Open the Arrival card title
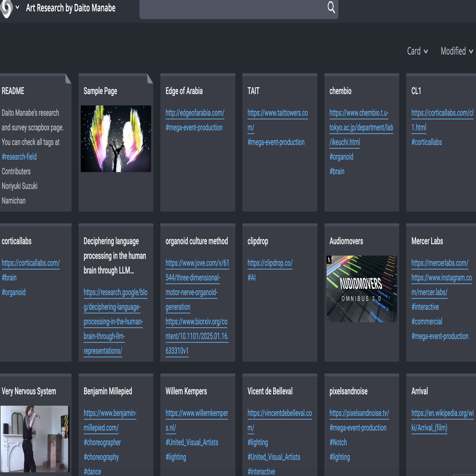 coord(420,391)
